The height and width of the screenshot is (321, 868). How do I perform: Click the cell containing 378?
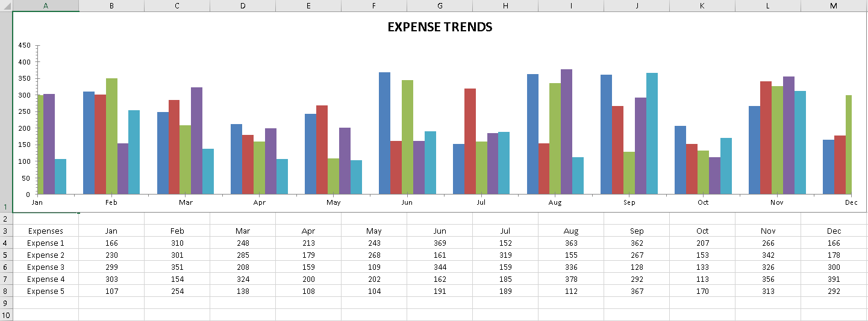pyautogui.click(x=570, y=279)
